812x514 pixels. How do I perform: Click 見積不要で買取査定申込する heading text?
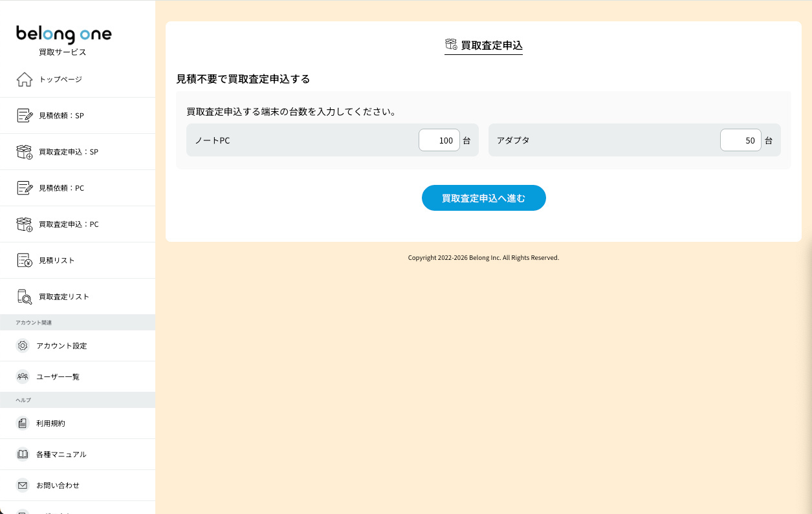[243, 79]
